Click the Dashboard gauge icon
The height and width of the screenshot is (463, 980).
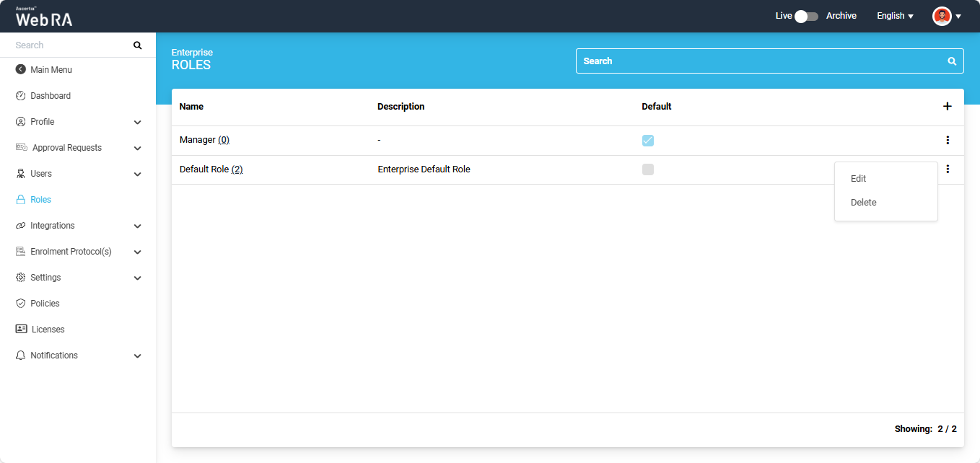[x=21, y=96]
